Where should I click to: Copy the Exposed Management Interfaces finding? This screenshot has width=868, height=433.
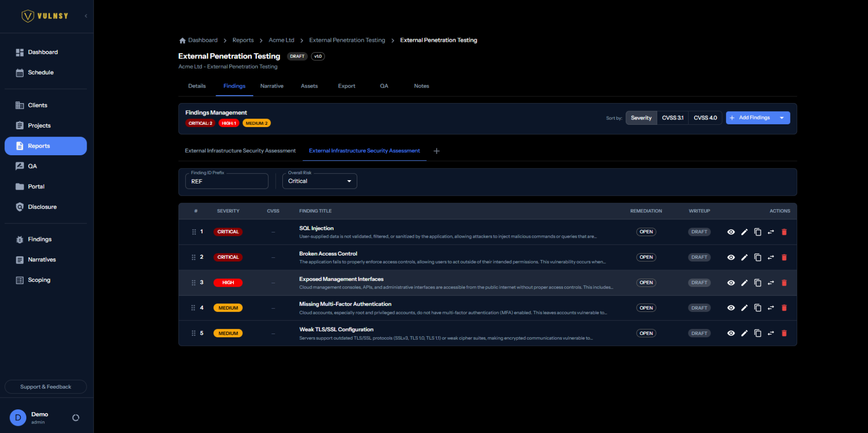758,283
